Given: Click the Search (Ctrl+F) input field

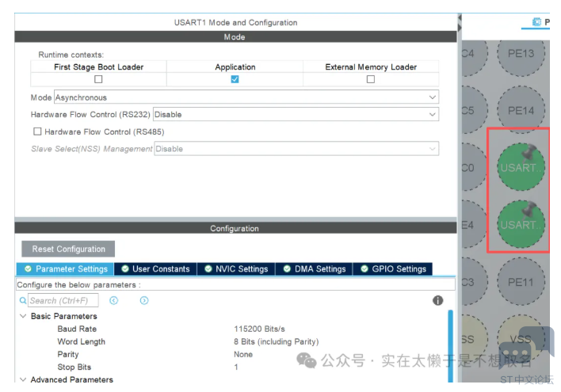Looking at the screenshot, I should pyautogui.click(x=63, y=301).
